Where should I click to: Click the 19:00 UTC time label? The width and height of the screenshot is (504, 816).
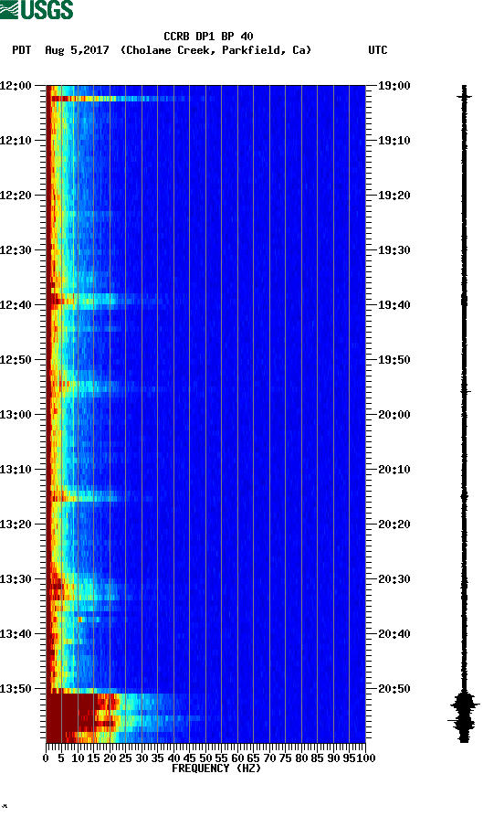(x=394, y=86)
